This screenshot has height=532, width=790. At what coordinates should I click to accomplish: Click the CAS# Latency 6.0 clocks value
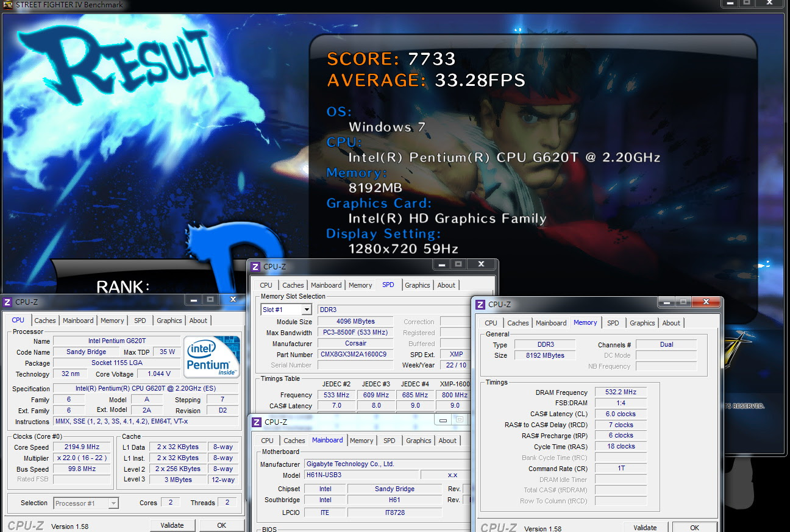point(621,414)
